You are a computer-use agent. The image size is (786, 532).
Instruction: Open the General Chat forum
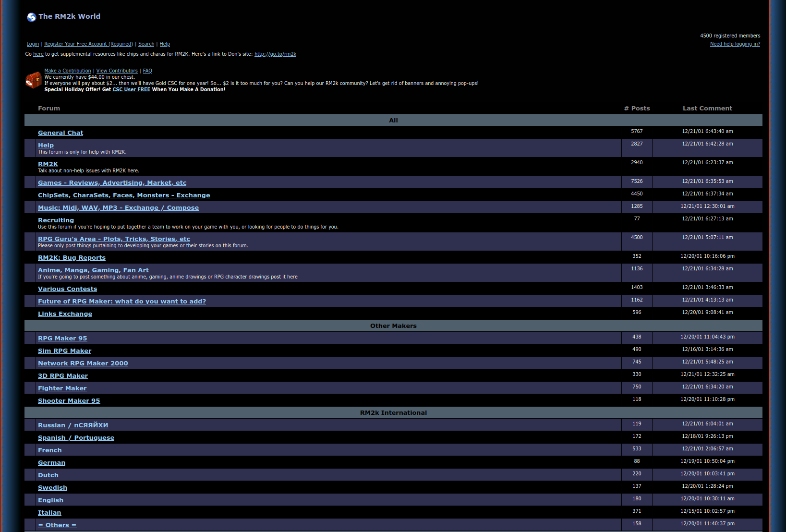click(60, 133)
